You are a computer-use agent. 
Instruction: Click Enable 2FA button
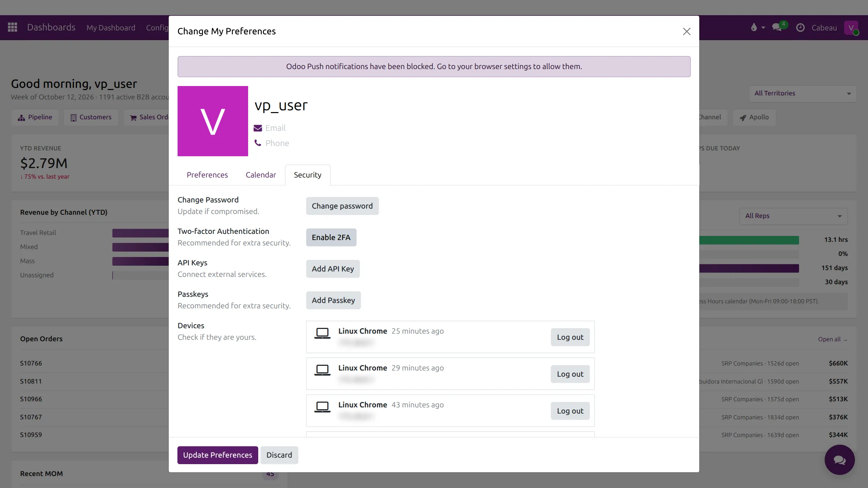(x=331, y=237)
